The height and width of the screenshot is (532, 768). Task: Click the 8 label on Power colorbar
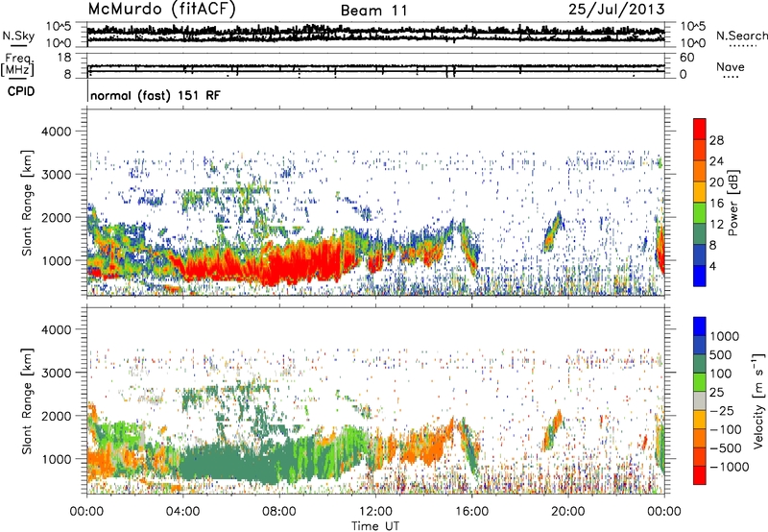pos(713,246)
